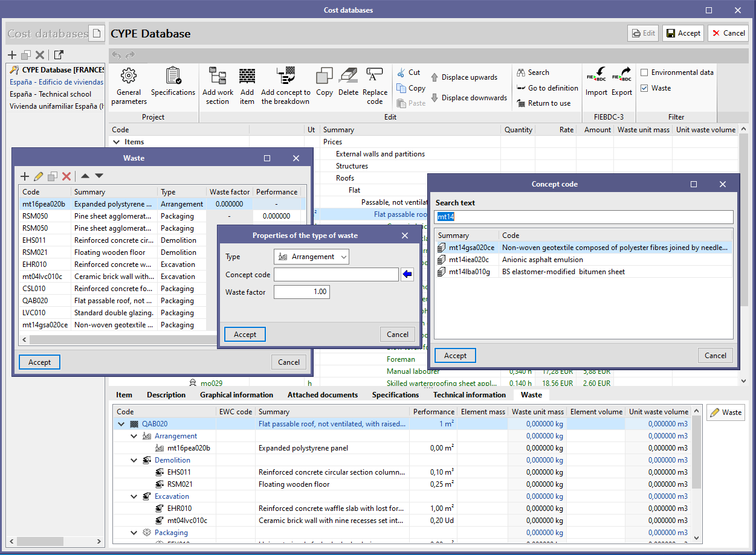Collapse the Packaging group
The height and width of the screenshot is (555, 756).
135,533
